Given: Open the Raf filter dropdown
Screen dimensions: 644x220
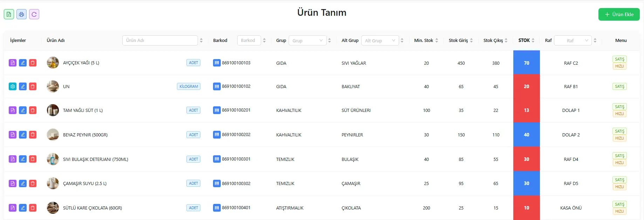Looking at the screenshot, I should [573, 41].
